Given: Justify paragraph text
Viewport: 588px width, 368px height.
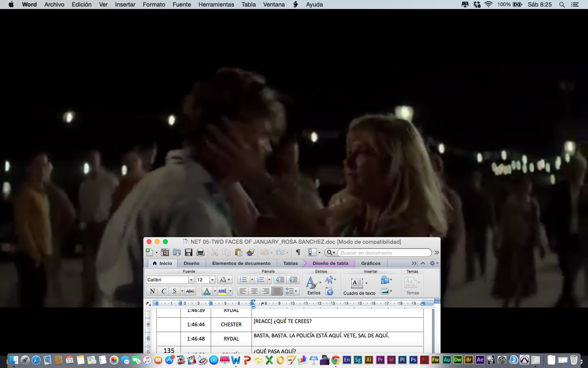Looking at the screenshot, I should point(278,291).
